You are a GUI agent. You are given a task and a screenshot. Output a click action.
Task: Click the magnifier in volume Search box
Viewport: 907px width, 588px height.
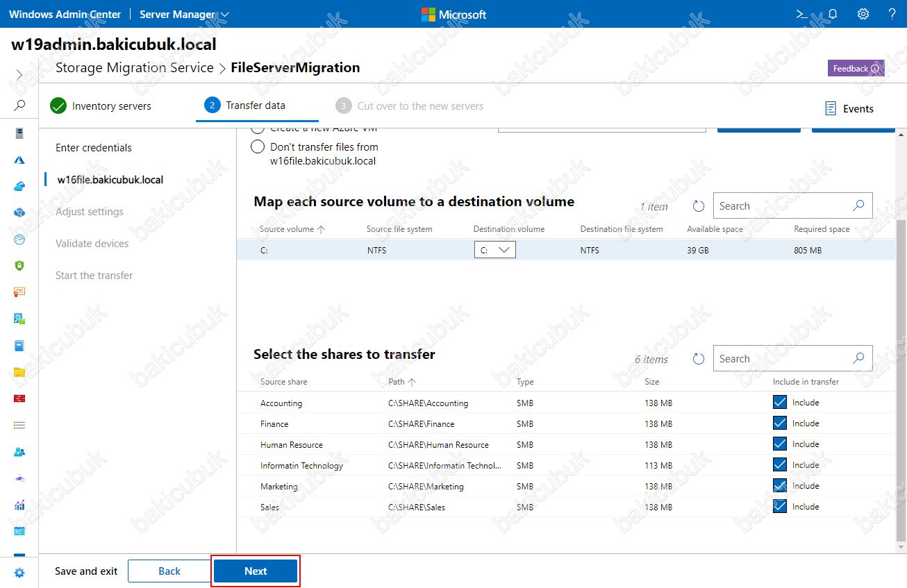click(858, 205)
